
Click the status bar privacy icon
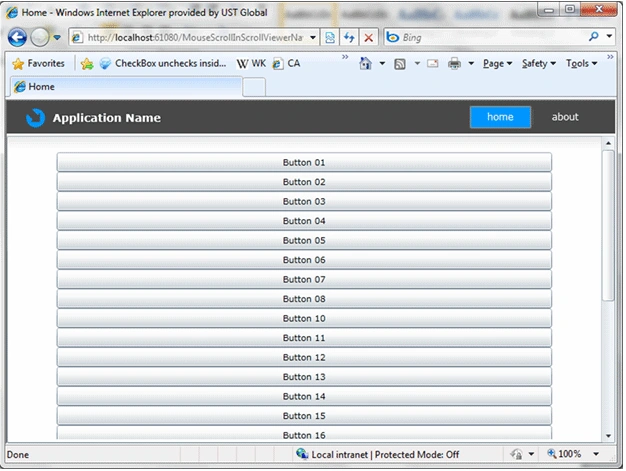(516, 454)
